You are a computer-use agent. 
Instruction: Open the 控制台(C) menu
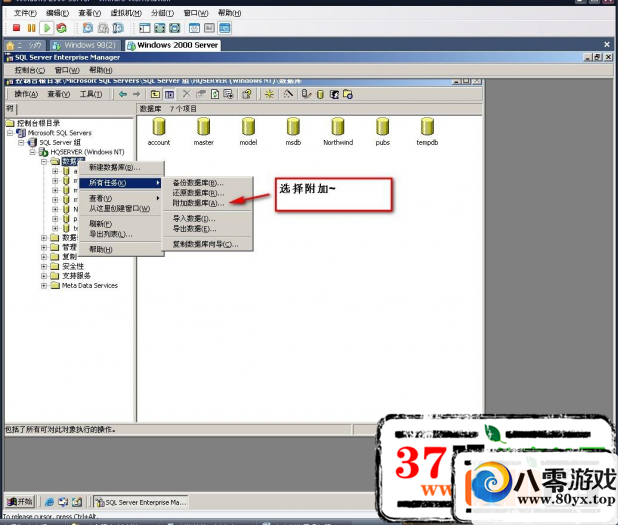coord(30,70)
